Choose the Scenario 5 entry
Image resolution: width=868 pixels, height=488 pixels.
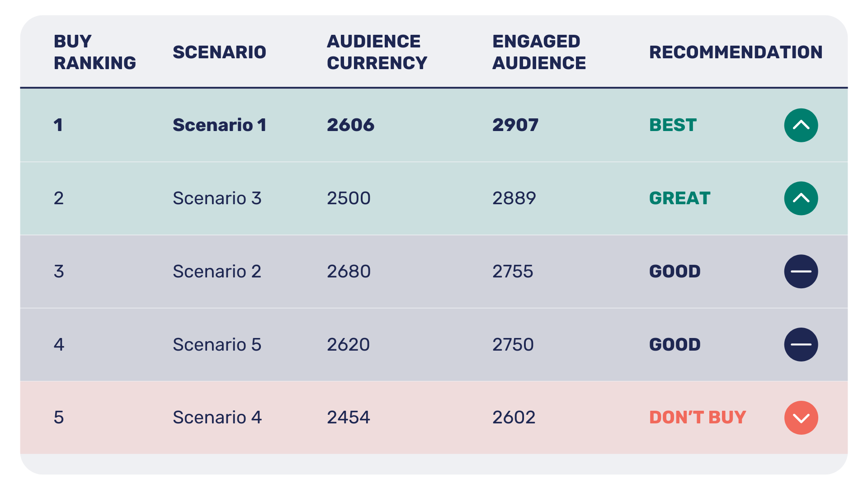point(217,345)
